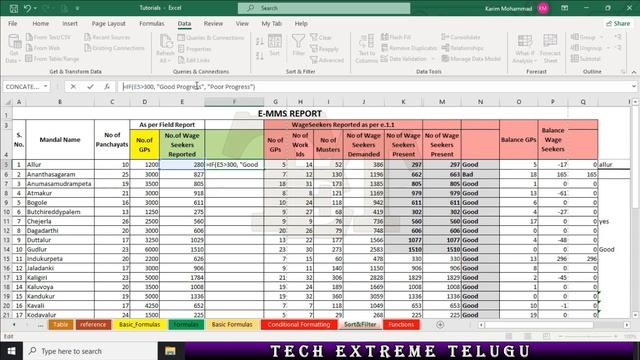The width and height of the screenshot is (640, 360).
Task: Click the From Web icon
Action: click(29, 48)
